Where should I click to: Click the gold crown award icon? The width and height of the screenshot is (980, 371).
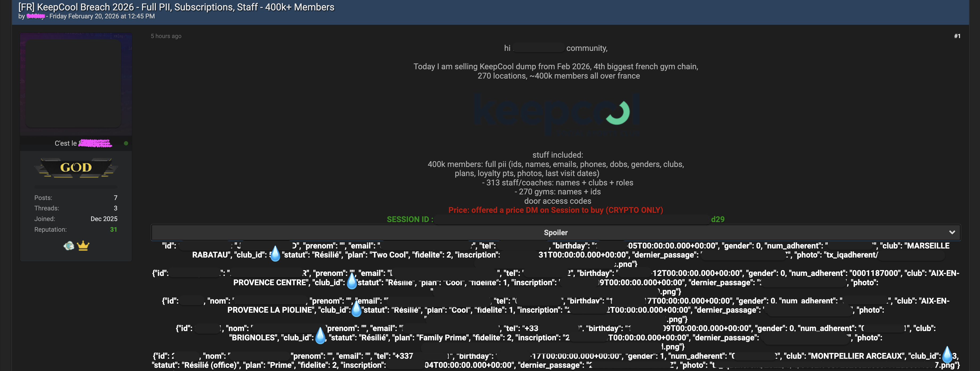coord(83,246)
